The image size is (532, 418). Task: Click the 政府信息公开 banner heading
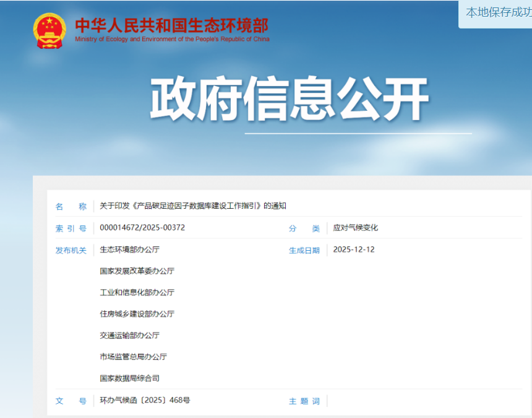coord(290,99)
